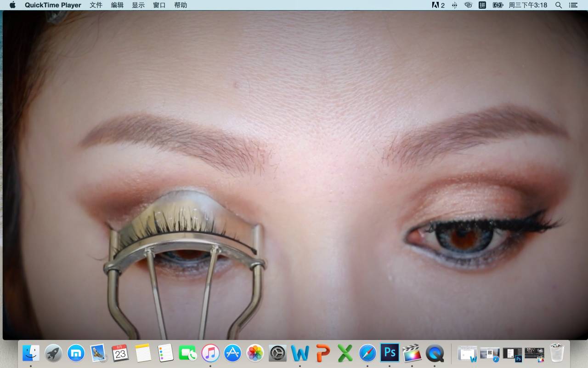Click the clock showing 周三下午3:18
Screen dimensions: 588x368
point(528,5)
